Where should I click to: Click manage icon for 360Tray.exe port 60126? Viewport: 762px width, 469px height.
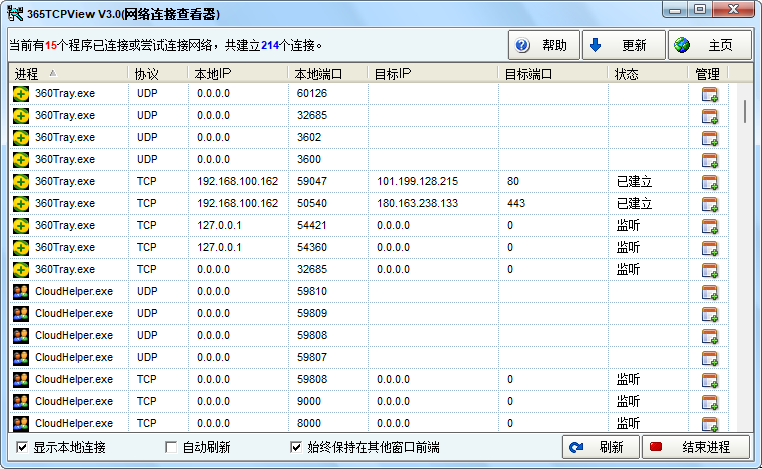pos(710,94)
